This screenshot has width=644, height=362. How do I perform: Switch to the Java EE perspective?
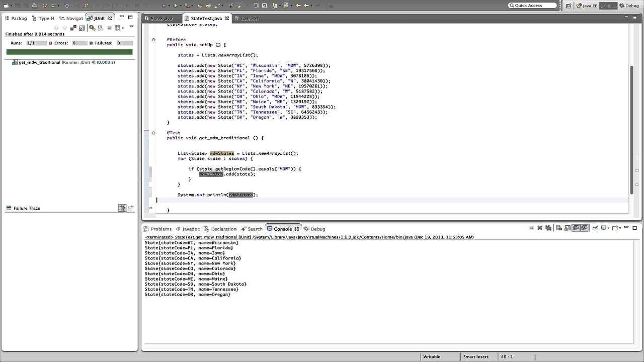click(x=587, y=6)
